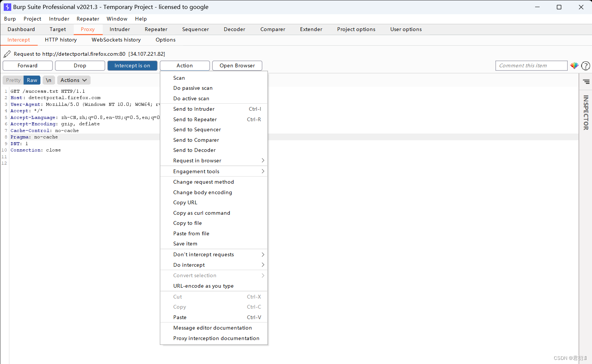The height and width of the screenshot is (364, 592).
Task: Choose Send to Repeater
Action: (x=214, y=119)
